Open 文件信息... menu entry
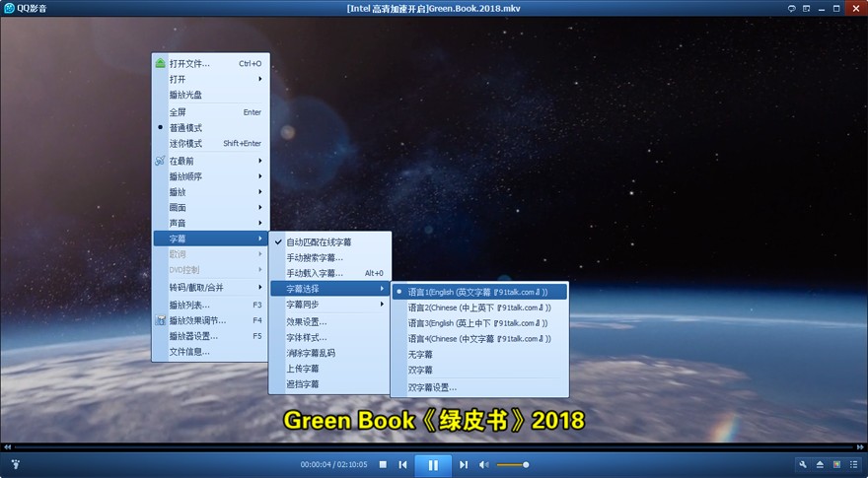This screenshot has height=478, width=868. [x=211, y=351]
